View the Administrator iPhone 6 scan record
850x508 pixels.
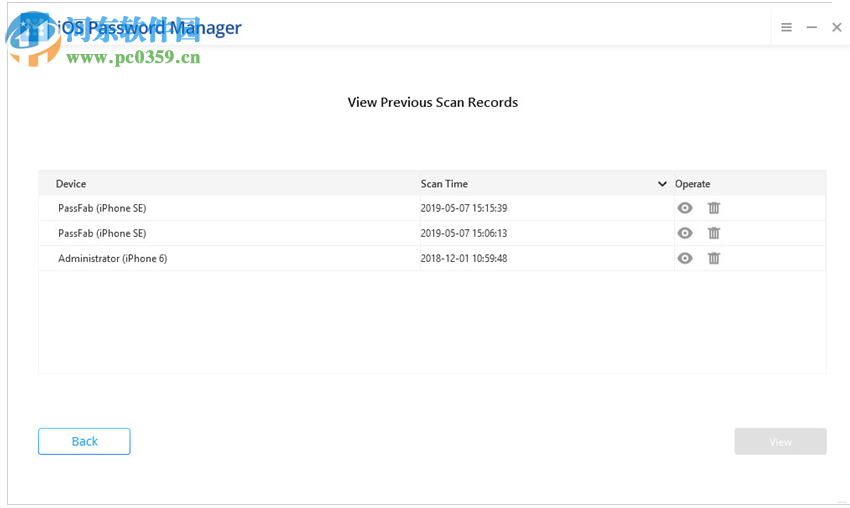click(685, 258)
